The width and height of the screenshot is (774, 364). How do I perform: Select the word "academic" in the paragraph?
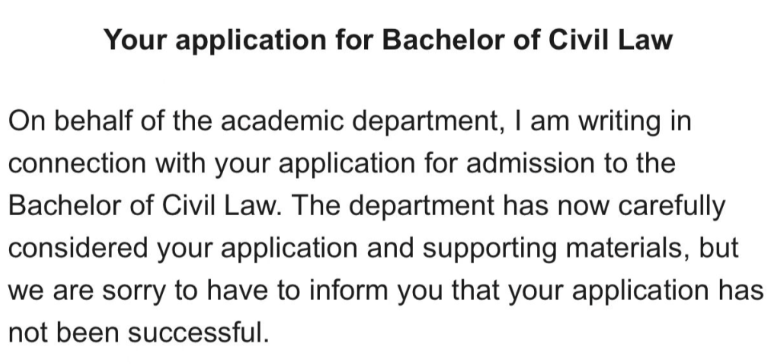coord(282,121)
